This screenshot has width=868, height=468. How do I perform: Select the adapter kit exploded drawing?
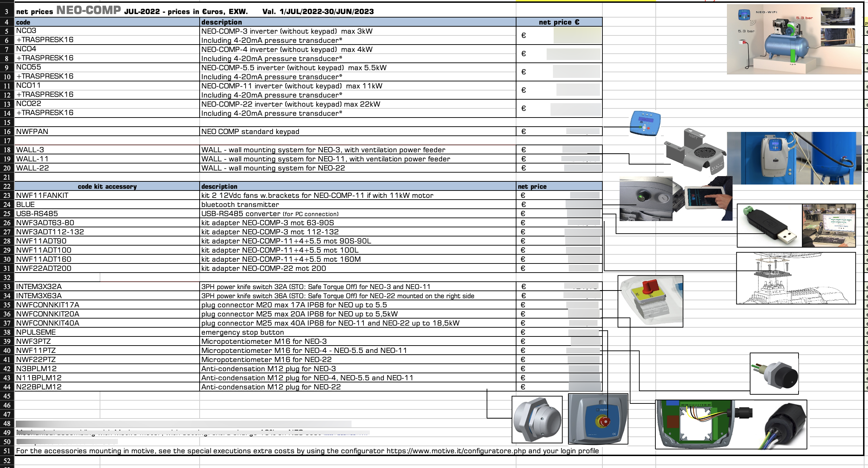[x=796, y=278]
